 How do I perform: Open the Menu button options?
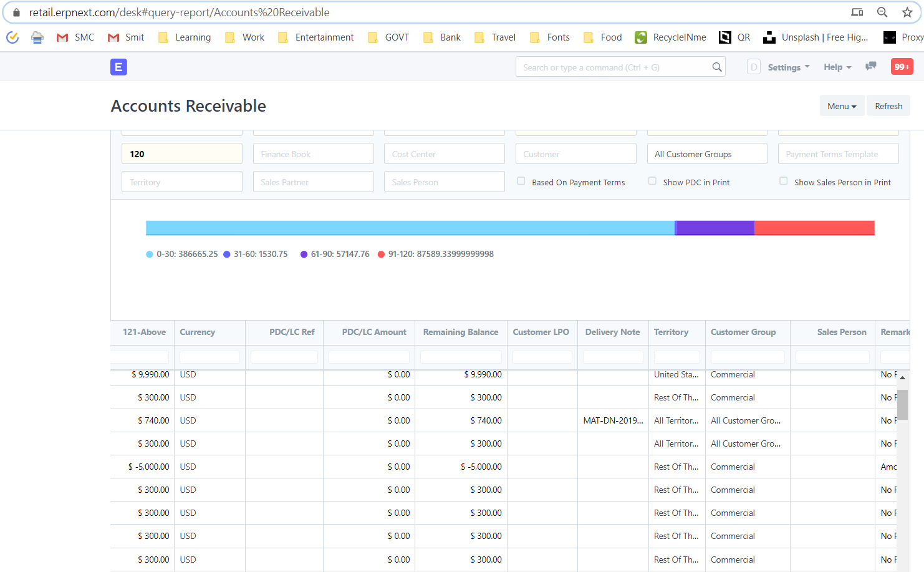coord(842,105)
